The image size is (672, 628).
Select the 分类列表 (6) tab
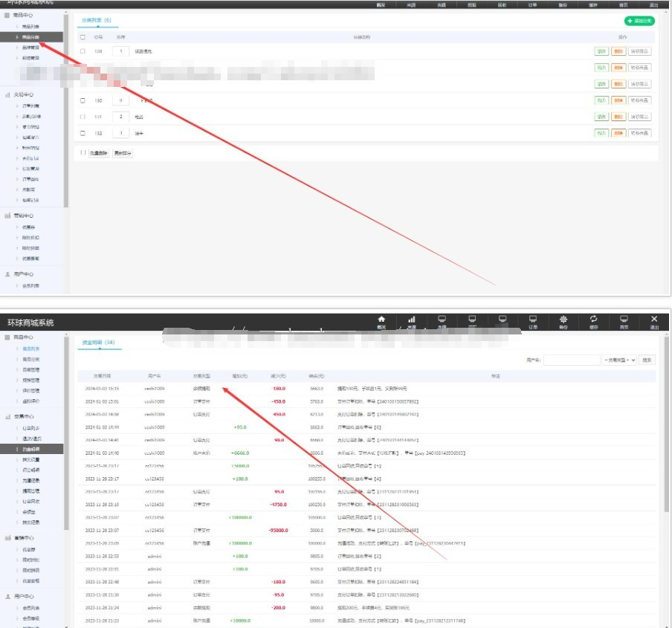pos(97,20)
